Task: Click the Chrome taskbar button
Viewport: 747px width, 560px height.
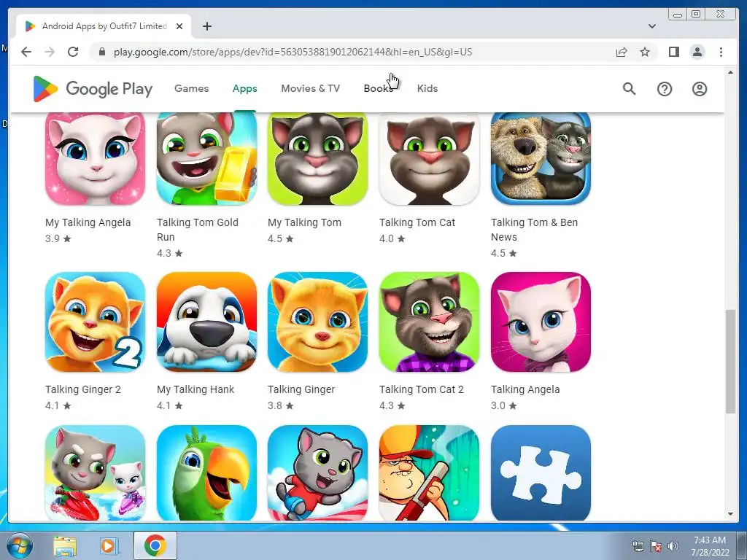Action: click(x=155, y=545)
